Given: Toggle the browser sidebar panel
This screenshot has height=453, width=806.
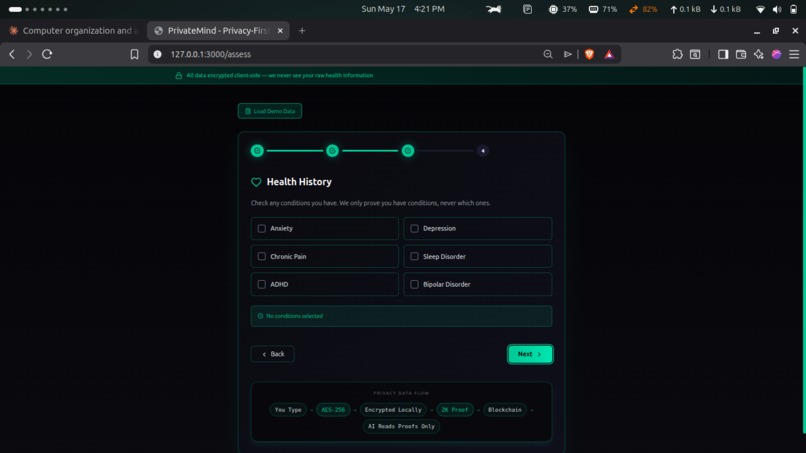Looking at the screenshot, I should pos(723,54).
